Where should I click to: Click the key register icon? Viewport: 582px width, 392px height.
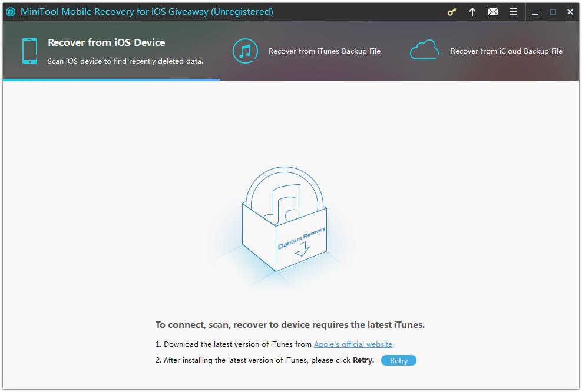pos(451,12)
